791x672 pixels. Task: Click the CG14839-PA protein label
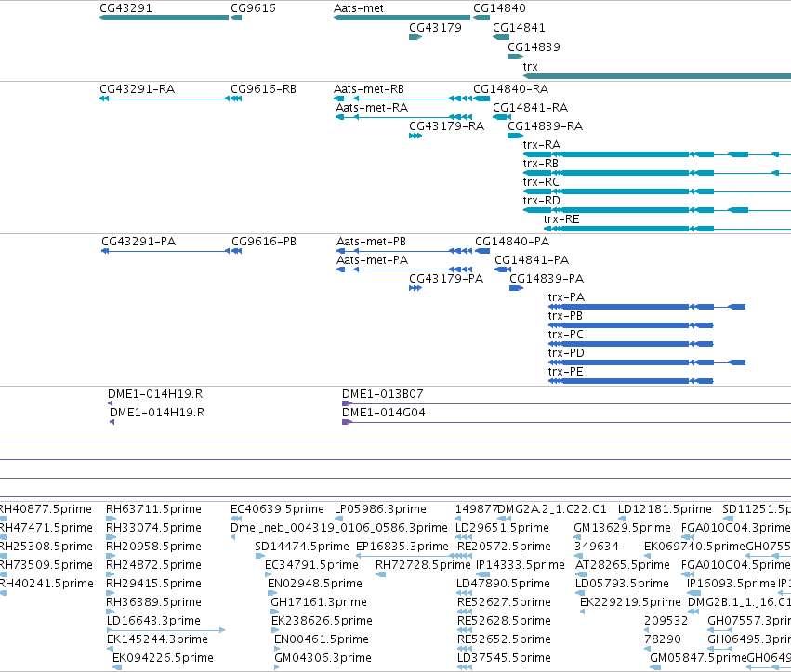tap(547, 280)
